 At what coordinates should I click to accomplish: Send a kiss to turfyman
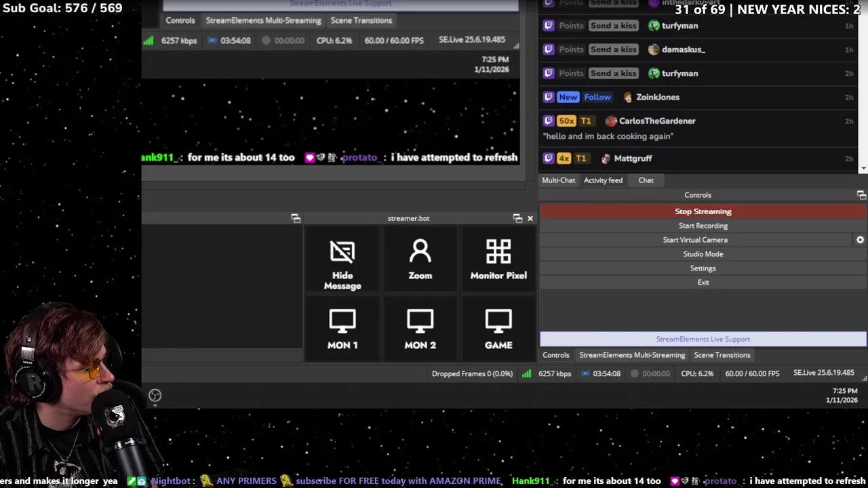pyautogui.click(x=613, y=25)
